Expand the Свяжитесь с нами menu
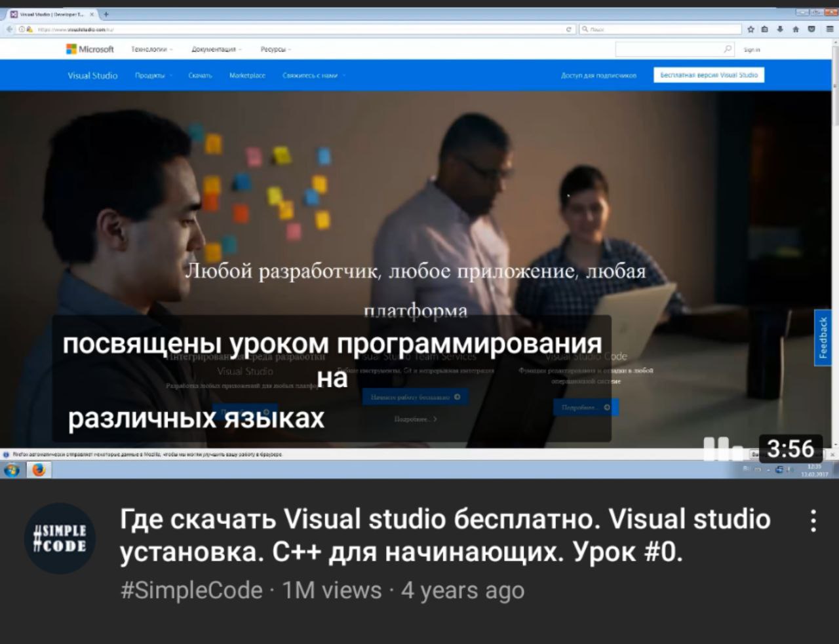This screenshot has width=839, height=644. 313,75
